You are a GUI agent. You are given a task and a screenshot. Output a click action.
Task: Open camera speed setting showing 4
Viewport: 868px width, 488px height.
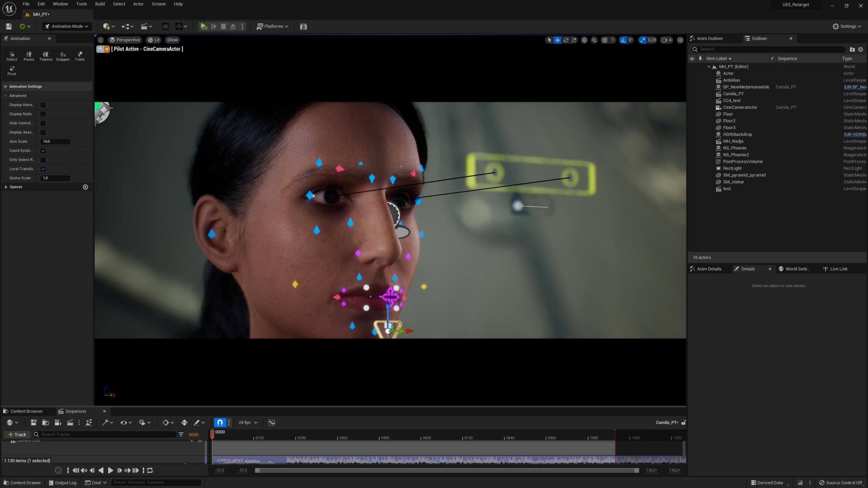(667, 40)
